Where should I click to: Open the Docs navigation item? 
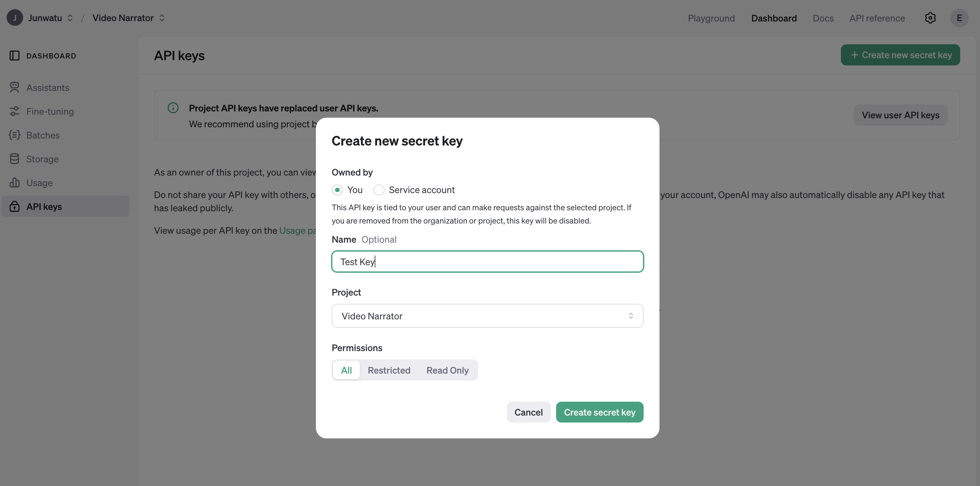click(823, 18)
